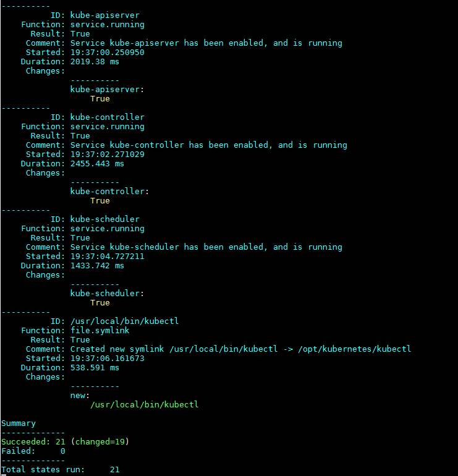Image resolution: width=458 pixels, height=476 pixels.
Task: Click the comment saying kube-scheduler is running
Action: (x=206, y=247)
